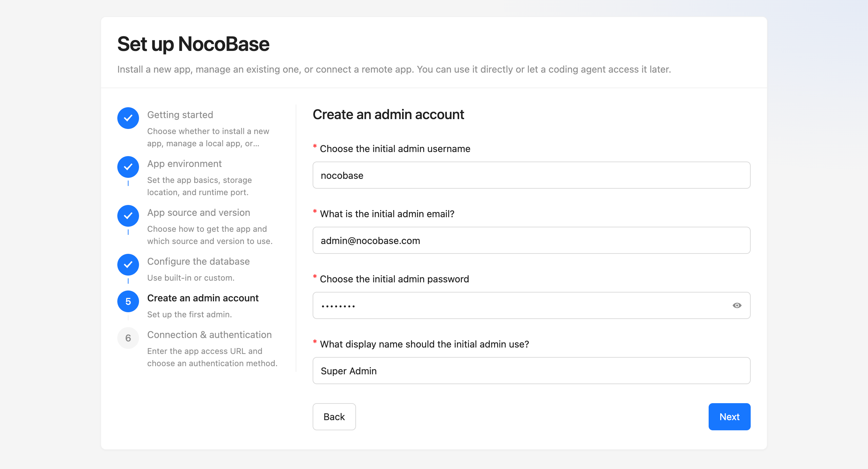
Task: Toggle password visibility with the eye icon
Action: tap(737, 305)
